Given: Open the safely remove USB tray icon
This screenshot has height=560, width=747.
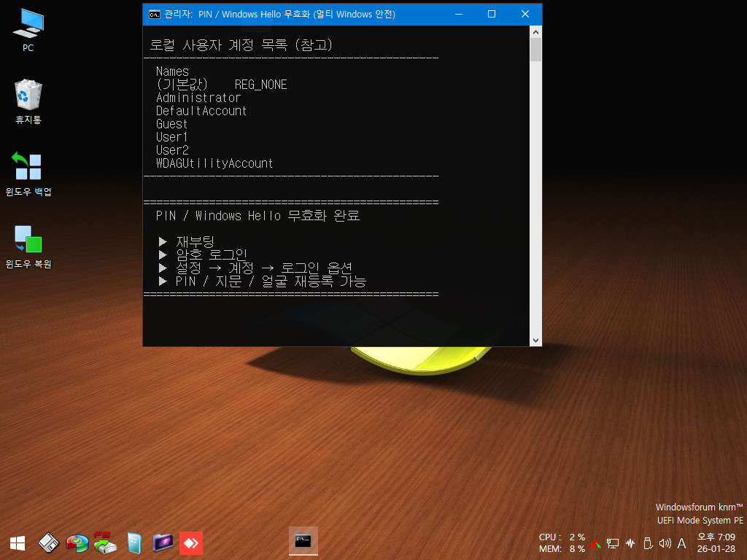Looking at the screenshot, I should [x=648, y=543].
